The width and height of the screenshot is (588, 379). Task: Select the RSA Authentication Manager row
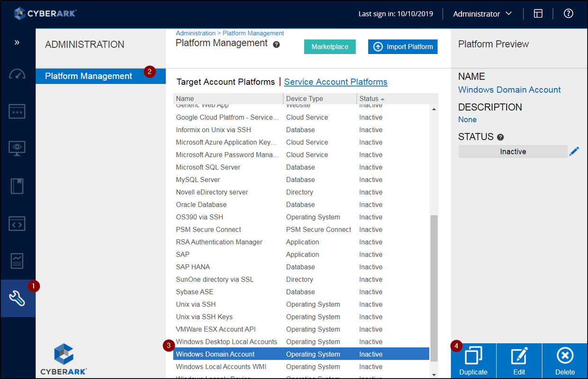(x=301, y=242)
